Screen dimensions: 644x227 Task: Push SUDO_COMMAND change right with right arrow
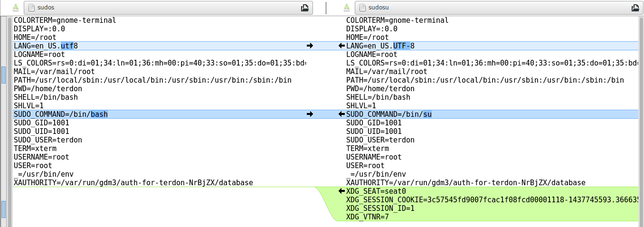click(x=310, y=114)
